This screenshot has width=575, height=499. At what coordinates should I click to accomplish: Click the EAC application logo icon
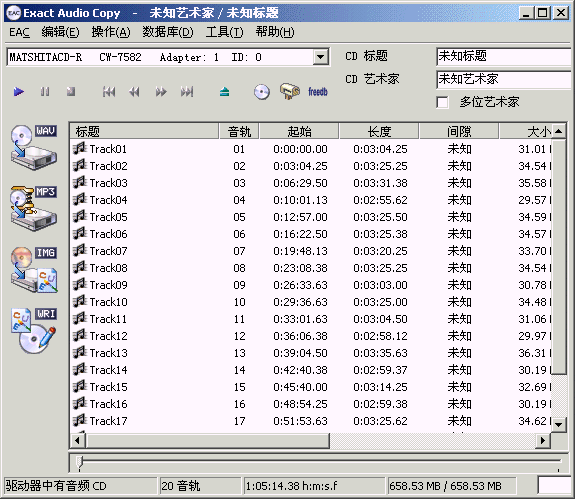[14, 13]
